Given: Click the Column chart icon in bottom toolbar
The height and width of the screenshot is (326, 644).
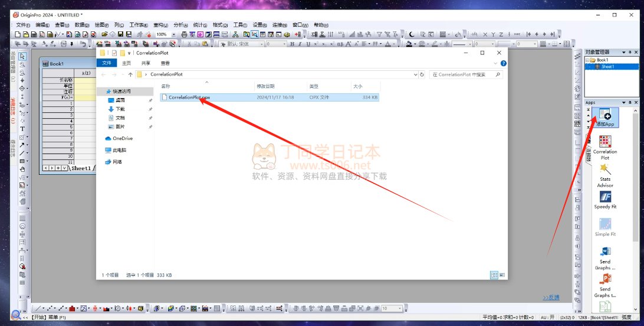Looking at the screenshot, I should click(x=73, y=308).
